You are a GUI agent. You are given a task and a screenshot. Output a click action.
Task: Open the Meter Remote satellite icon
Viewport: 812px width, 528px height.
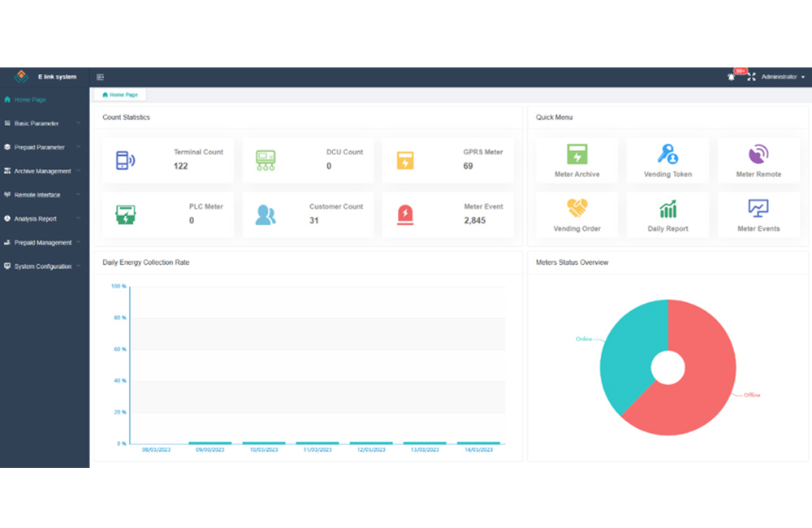point(758,154)
